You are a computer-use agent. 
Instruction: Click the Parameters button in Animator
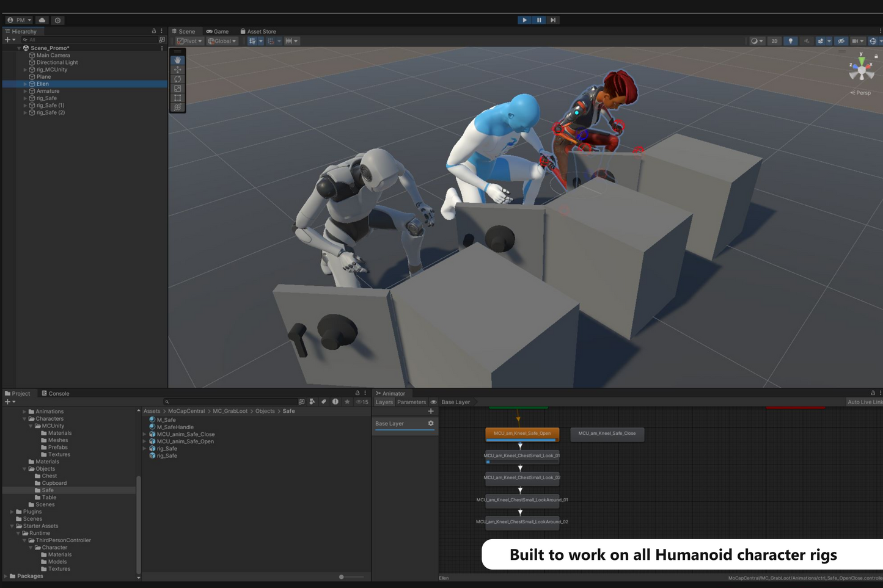[411, 402]
